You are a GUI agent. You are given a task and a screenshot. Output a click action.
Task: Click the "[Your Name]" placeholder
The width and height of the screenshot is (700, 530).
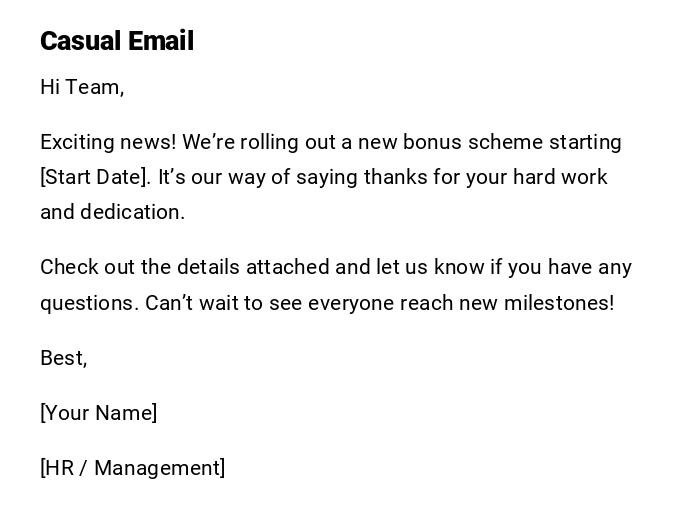98,413
